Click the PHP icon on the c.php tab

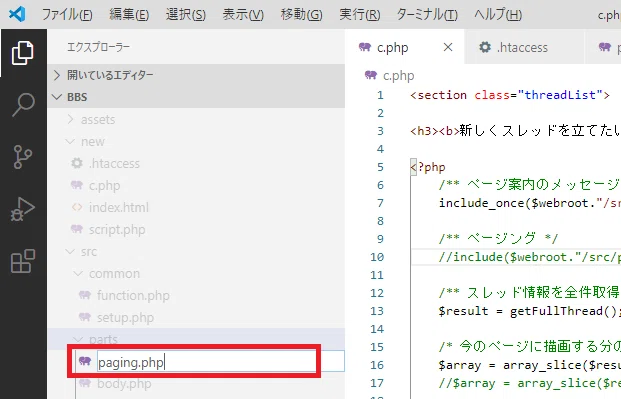coord(365,47)
